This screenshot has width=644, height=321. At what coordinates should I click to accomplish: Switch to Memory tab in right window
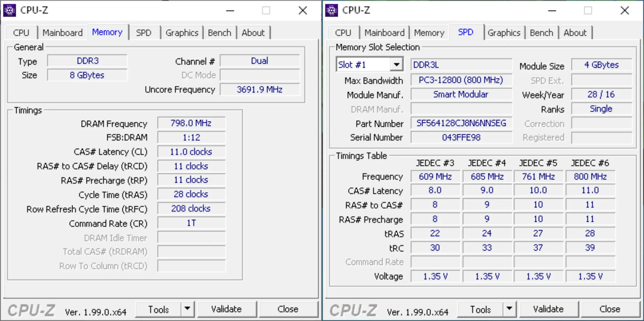[429, 33]
